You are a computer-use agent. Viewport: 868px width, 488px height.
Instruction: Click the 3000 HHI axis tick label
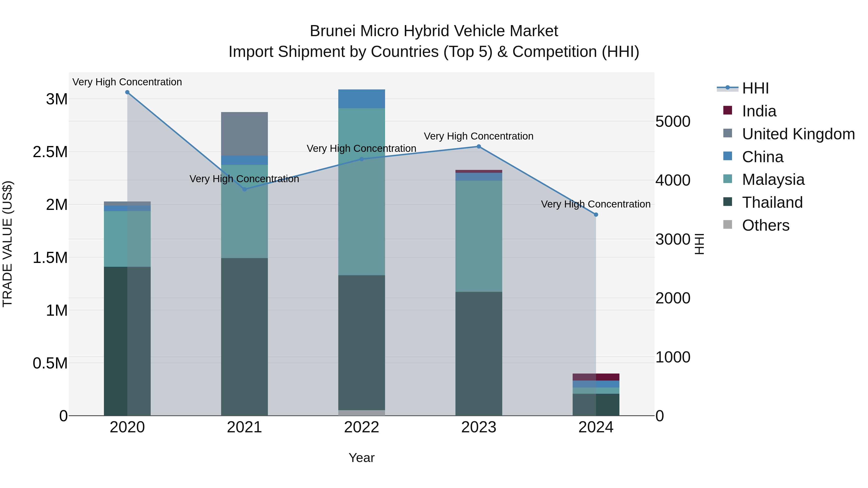[x=673, y=240]
